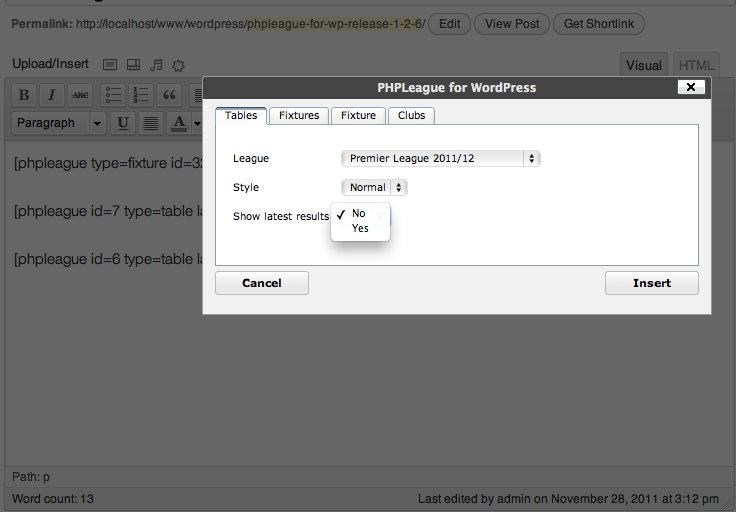Image resolution: width=736 pixels, height=512 pixels.
Task: Click the text color A button
Action: (179, 123)
